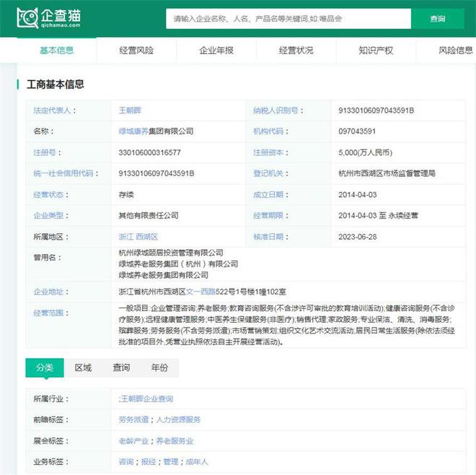The width and height of the screenshot is (476, 475).
Task: Click the 注册号 label link
Action: (45, 152)
